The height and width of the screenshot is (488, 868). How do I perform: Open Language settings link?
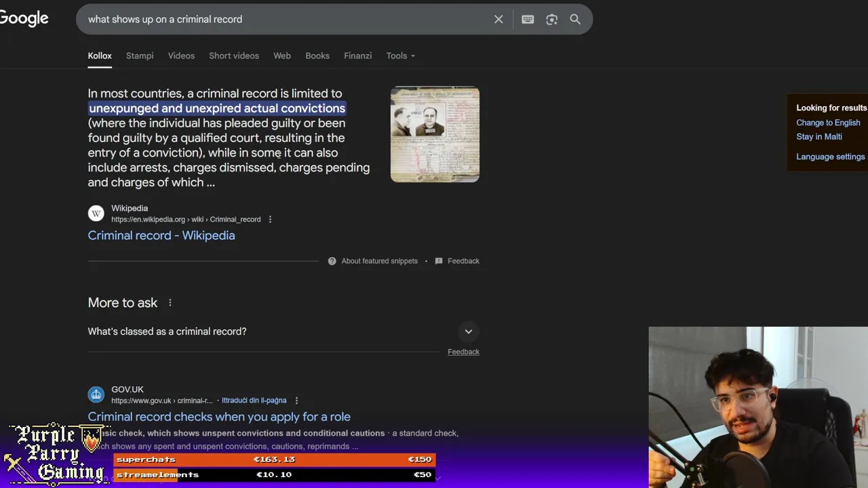tap(831, 157)
